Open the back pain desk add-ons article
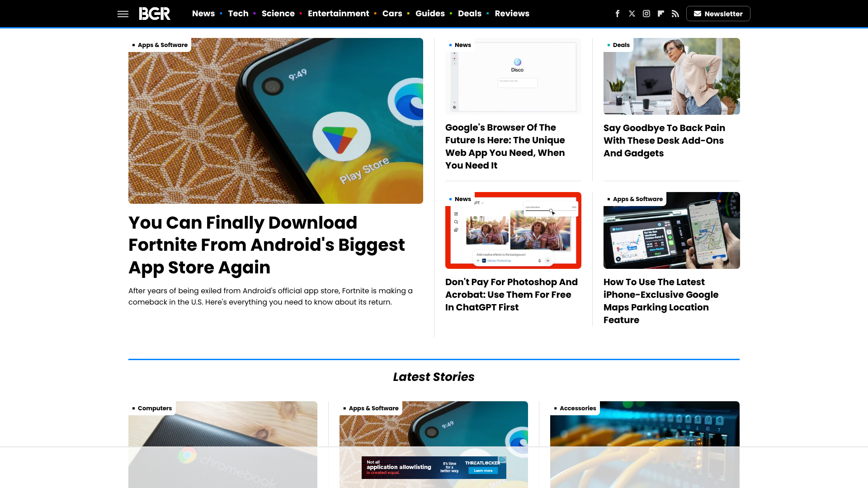The image size is (868, 488). tap(664, 141)
